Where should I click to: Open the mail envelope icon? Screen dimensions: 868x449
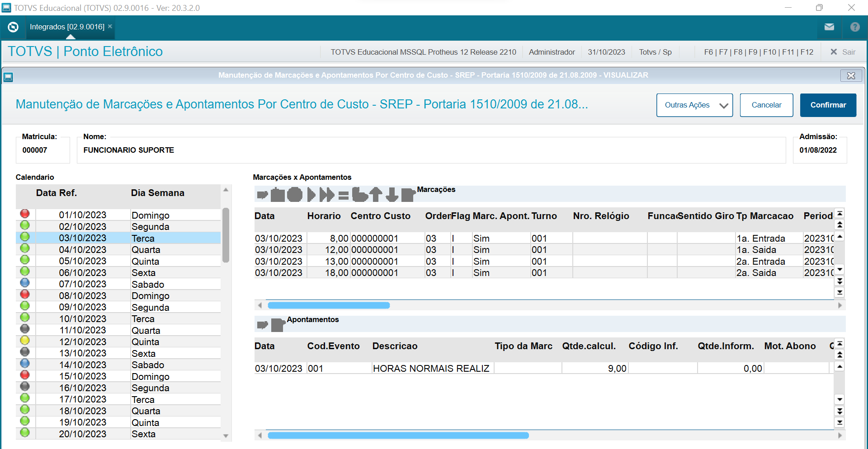click(x=829, y=27)
